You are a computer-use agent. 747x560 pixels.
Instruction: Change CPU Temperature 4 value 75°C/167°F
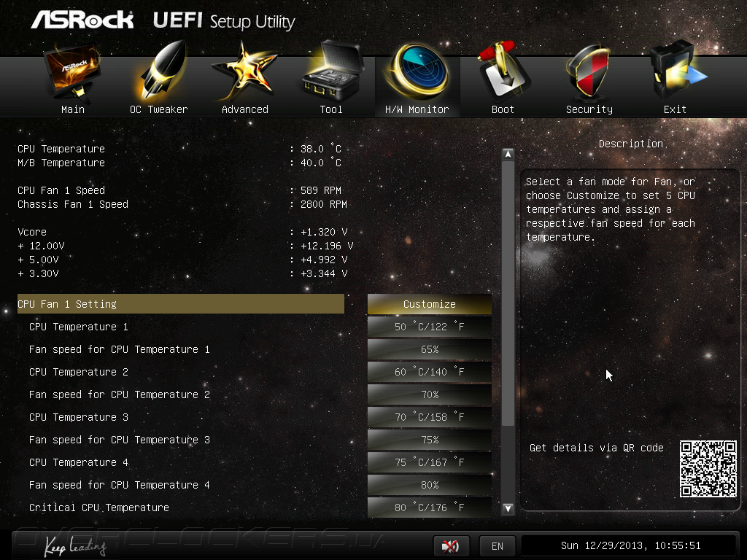click(x=429, y=462)
